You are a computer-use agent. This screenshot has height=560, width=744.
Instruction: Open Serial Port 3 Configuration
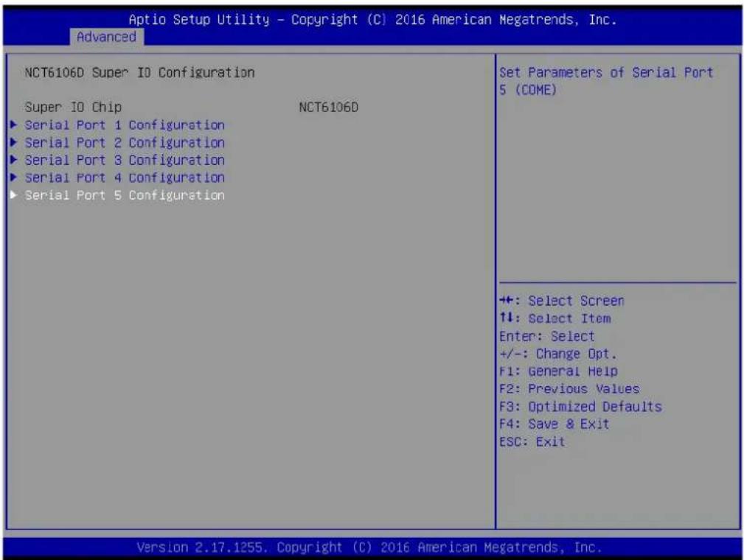coord(125,161)
